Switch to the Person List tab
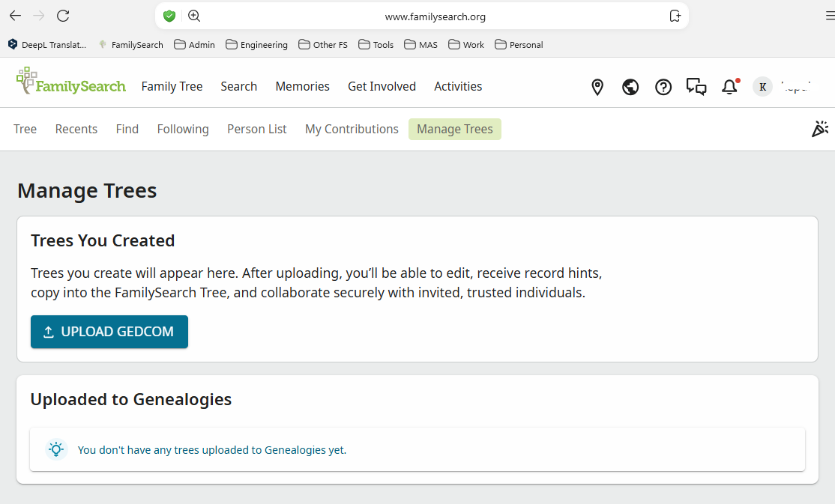835x504 pixels. pyautogui.click(x=256, y=130)
